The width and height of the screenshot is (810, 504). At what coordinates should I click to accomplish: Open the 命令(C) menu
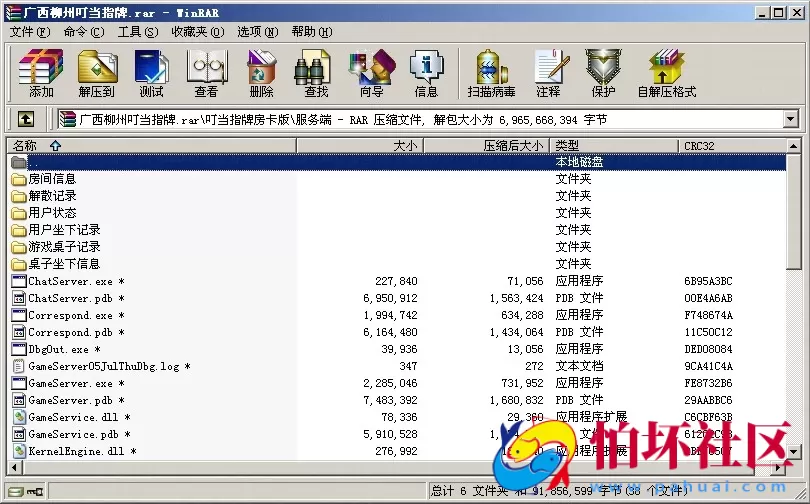pyautogui.click(x=84, y=32)
